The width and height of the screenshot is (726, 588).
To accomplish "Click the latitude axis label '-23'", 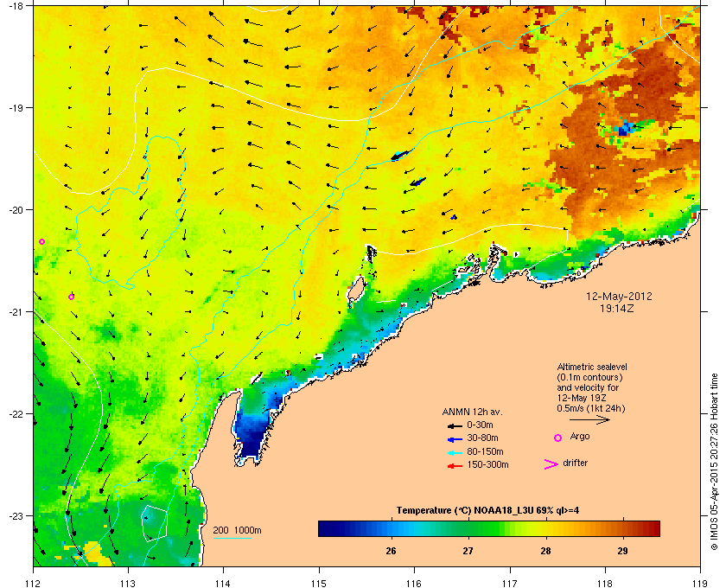I will coord(16,515).
